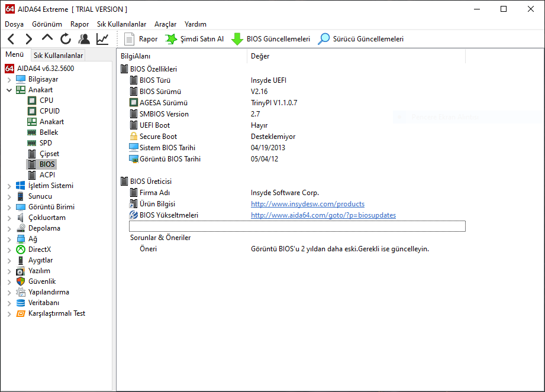Select the UEFI Boot row
The height and width of the screenshot is (392, 545).
pos(297,125)
